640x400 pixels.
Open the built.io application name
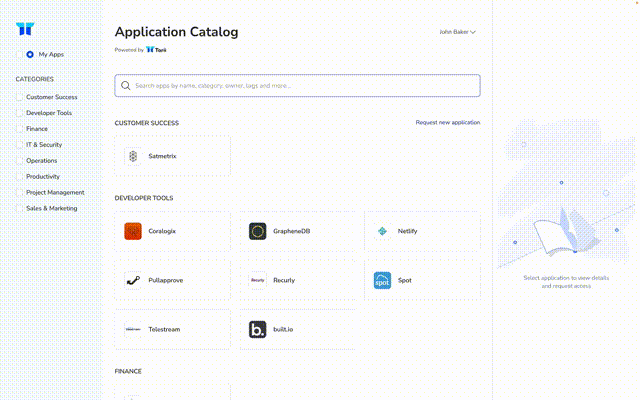pyautogui.click(x=283, y=329)
